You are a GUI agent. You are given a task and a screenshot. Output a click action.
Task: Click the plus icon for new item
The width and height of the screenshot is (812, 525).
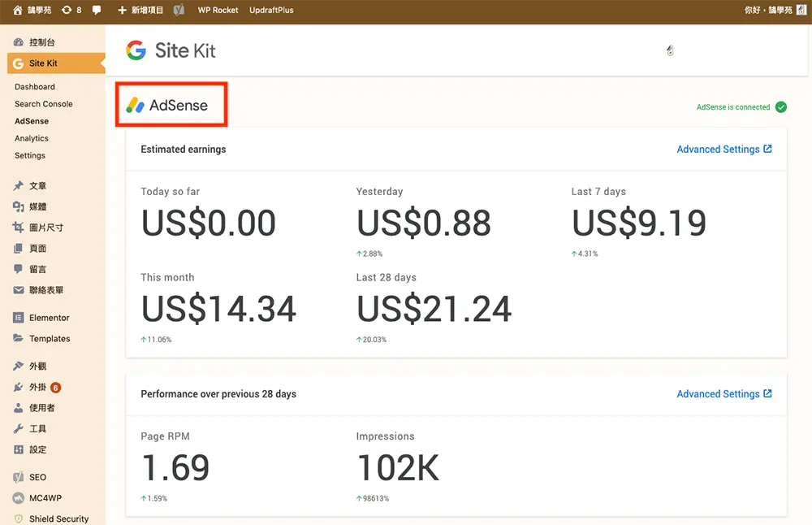coord(123,10)
